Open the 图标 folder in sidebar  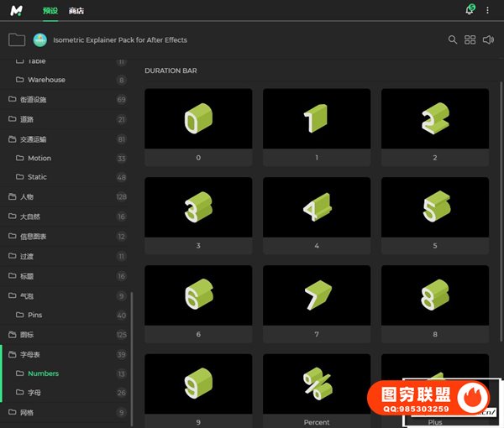[27, 335]
